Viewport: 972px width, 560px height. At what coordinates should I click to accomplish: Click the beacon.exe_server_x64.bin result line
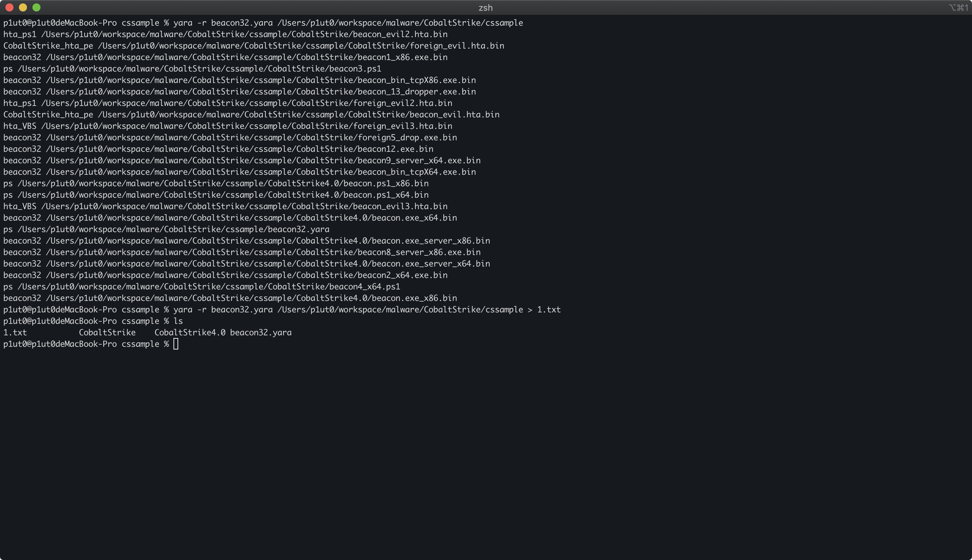pyautogui.click(x=247, y=264)
